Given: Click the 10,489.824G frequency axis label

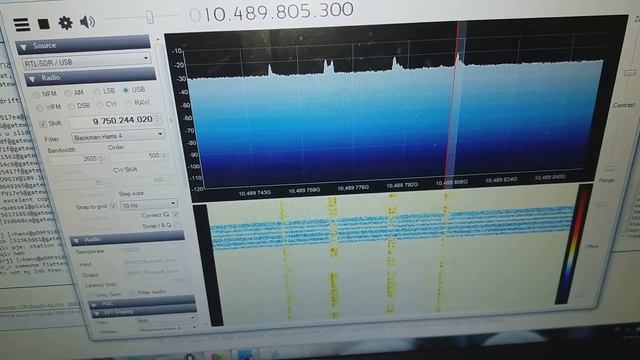Looking at the screenshot, I should coord(501,180).
